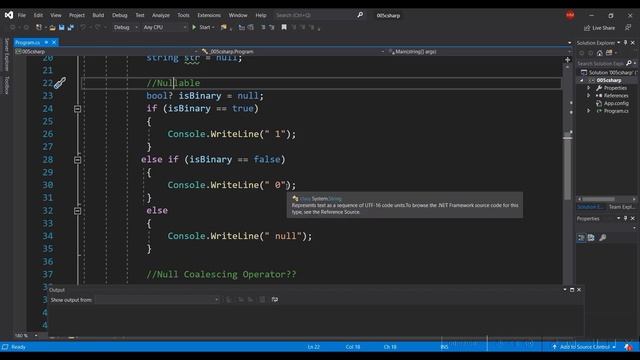Viewport: 640px width, 360px height.
Task: Open the Server Explorer side tab
Action: pos(7,54)
